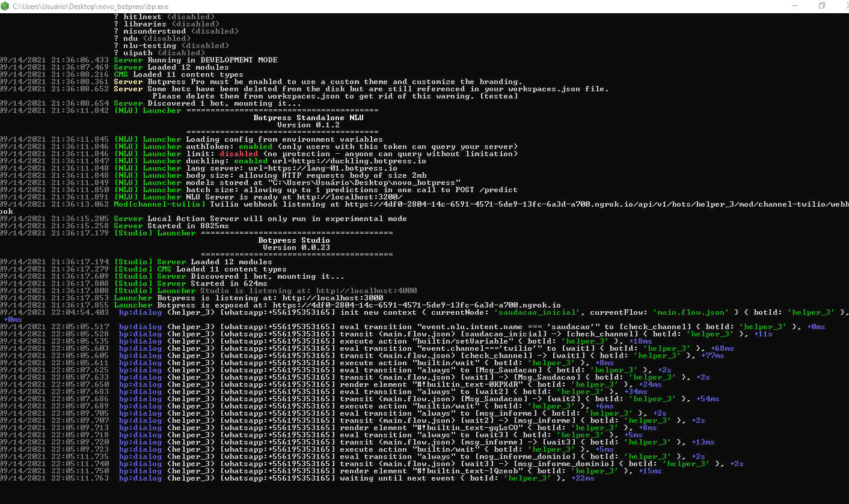This screenshot has width=849, height=504.
Task: Click the bp.exe console icon in title bar
Action: click(6, 5)
